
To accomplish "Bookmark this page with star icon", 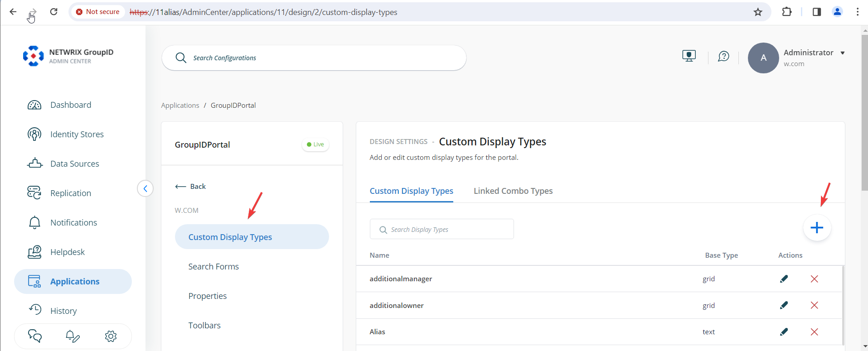I will (x=758, y=12).
